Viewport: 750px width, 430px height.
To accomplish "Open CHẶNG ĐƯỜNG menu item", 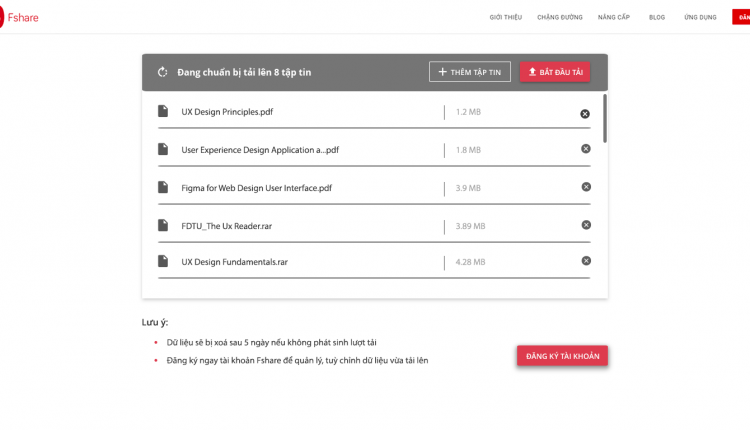I will click(560, 17).
